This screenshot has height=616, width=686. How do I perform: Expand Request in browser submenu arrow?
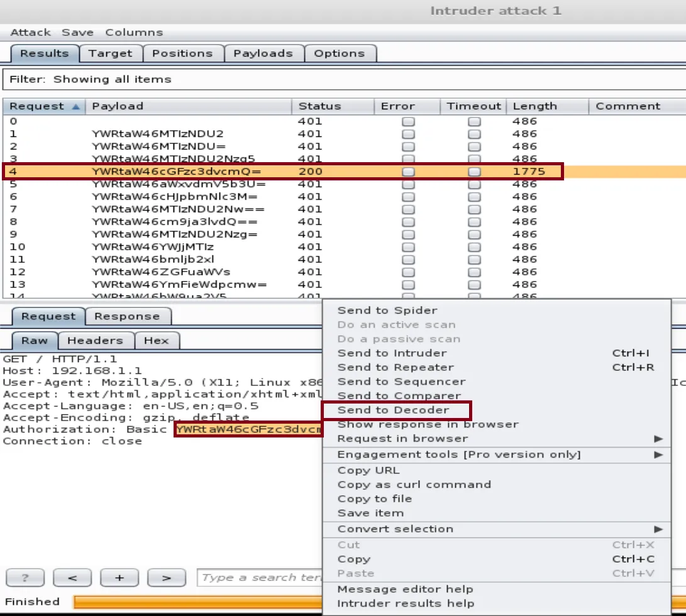coord(658,438)
